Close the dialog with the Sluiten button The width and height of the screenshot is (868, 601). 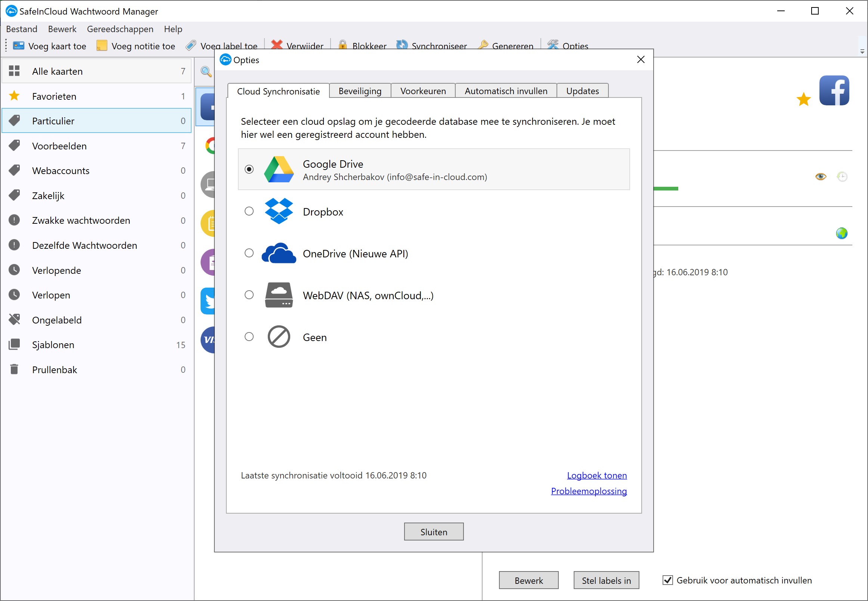tap(433, 531)
